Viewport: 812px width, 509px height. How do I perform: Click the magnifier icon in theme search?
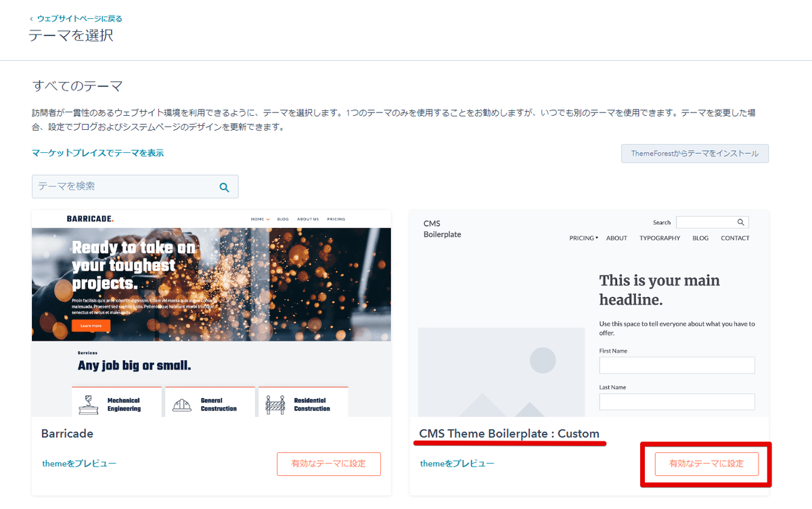point(225,187)
